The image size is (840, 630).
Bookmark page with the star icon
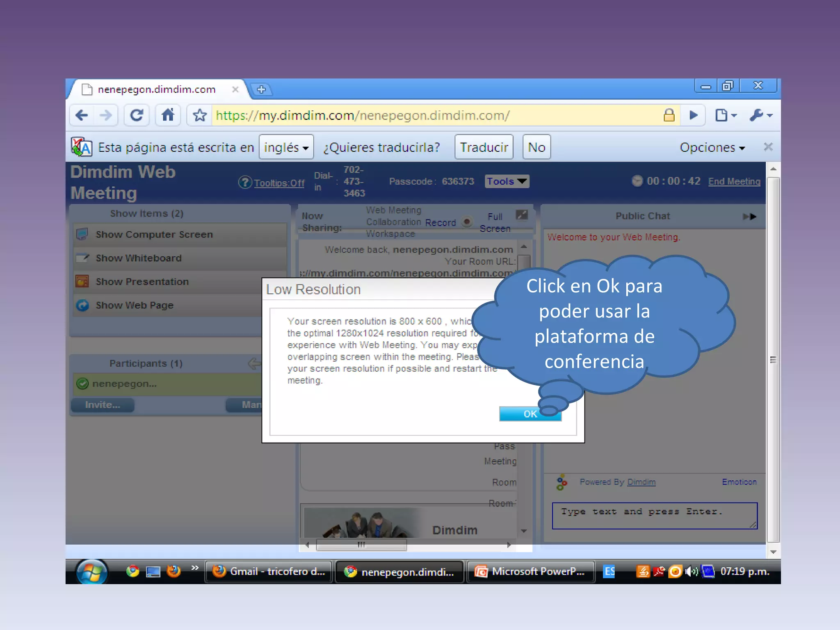(x=200, y=115)
